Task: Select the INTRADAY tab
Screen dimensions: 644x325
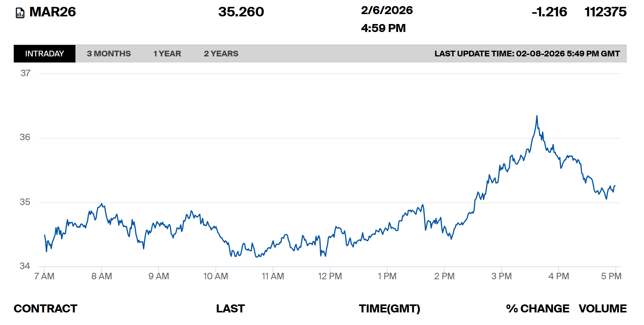Action: 45,54
